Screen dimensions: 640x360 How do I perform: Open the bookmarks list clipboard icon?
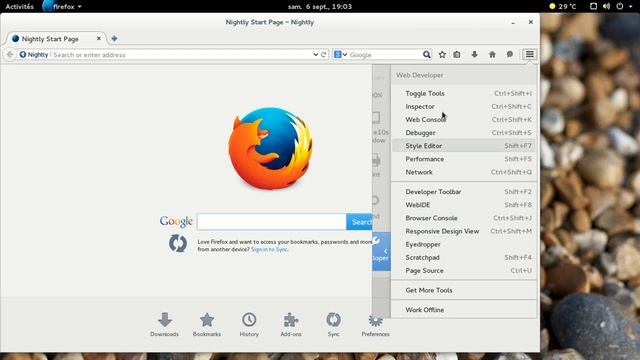pyautogui.click(x=457, y=54)
